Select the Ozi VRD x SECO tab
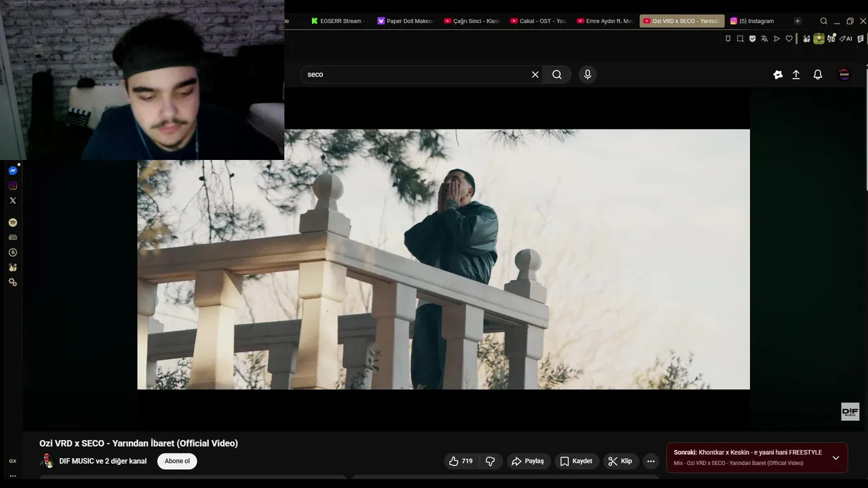868x488 pixels. (x=682, y=21)
